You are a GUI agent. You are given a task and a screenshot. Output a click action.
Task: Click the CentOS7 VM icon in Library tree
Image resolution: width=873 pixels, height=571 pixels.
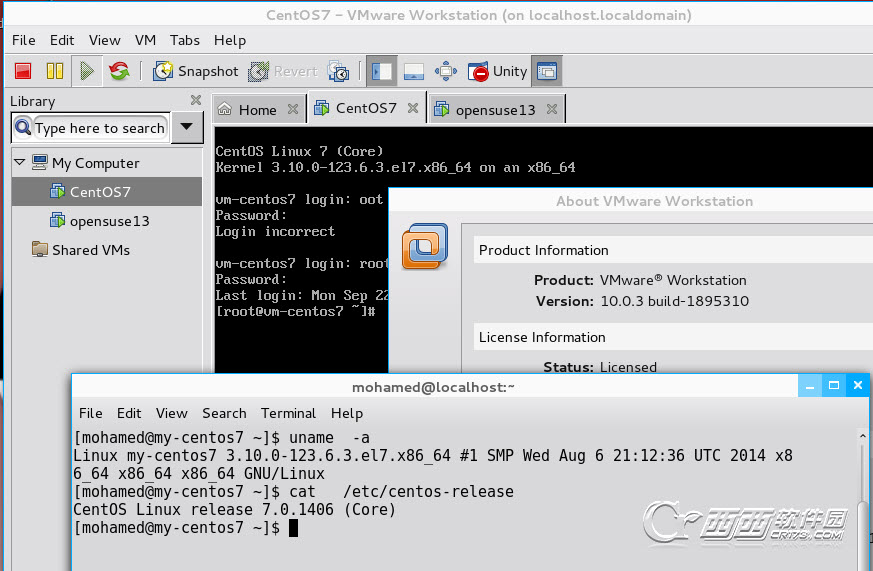tap(58, 191)
